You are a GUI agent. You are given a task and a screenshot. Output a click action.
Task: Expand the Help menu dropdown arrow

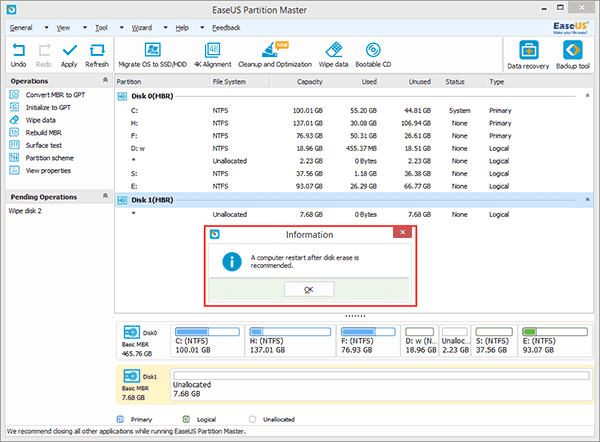(202, 28)
